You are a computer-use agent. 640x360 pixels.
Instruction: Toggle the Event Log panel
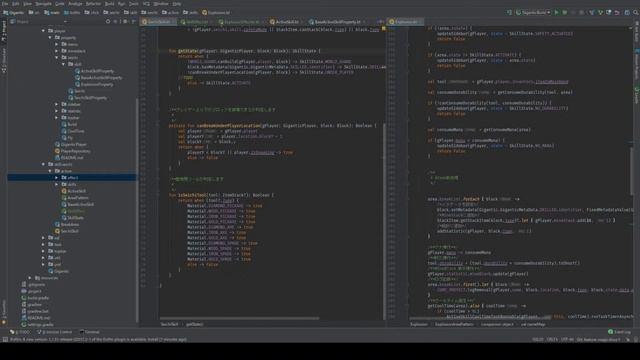click(x=619, y=332)
